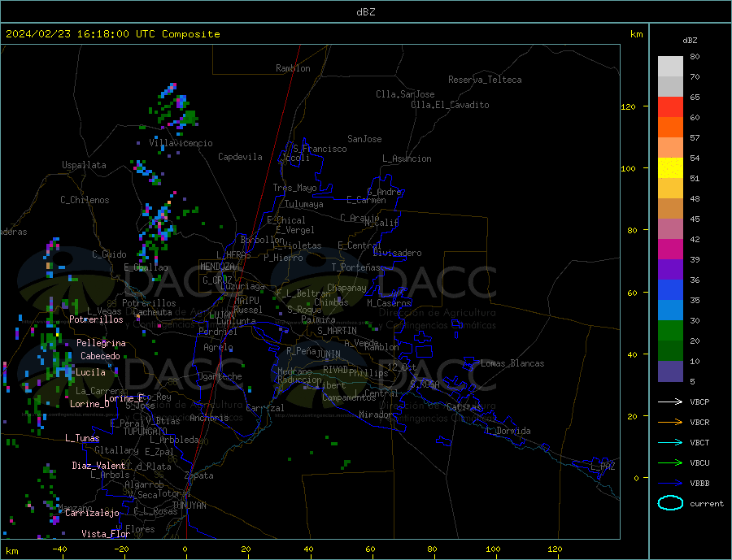
Task: Click the pink 'Pellegrina' station label
Action: coord(101,344)
